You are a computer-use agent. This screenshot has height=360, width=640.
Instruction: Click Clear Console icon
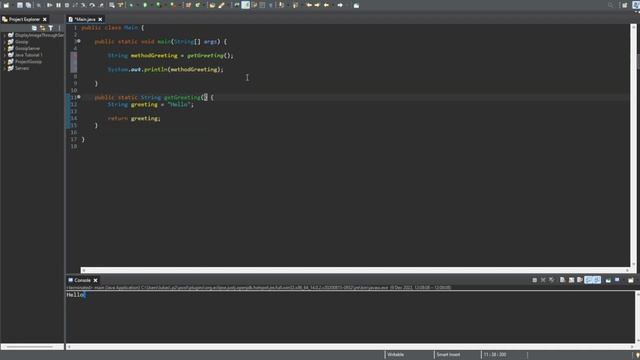click(562, 280)
